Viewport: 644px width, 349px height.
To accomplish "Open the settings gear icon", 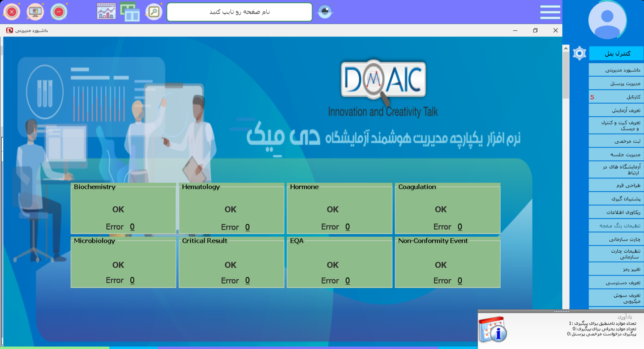I will 579,53.
